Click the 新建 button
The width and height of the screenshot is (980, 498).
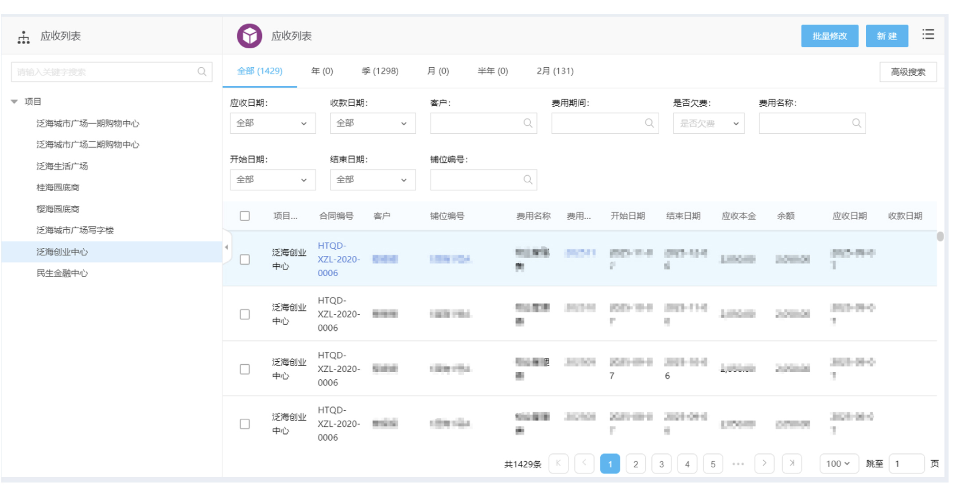point(887,36)
